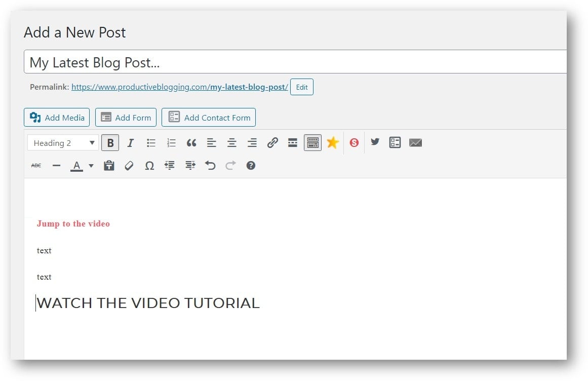
Task: Click the post title field
Action: click(x=295, y=62)
